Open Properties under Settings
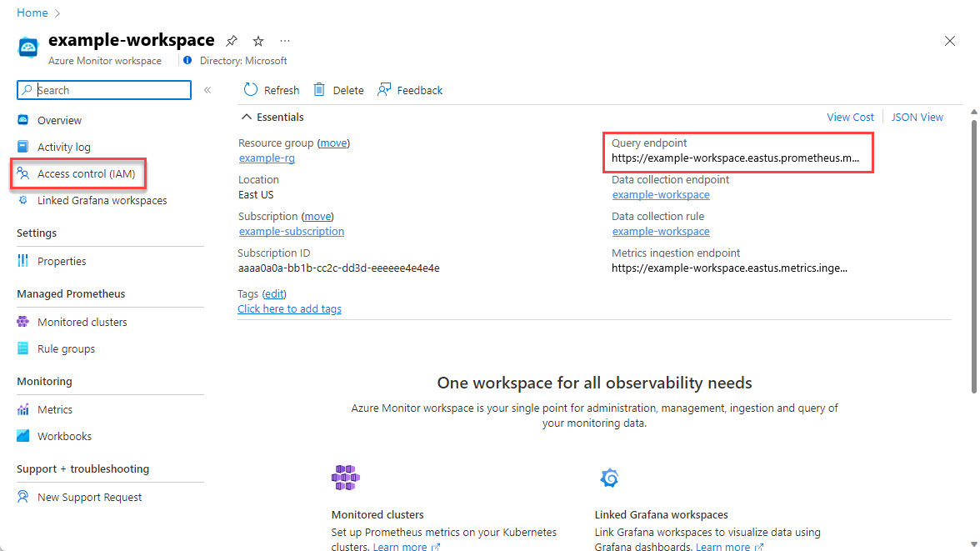 point(62,262)
